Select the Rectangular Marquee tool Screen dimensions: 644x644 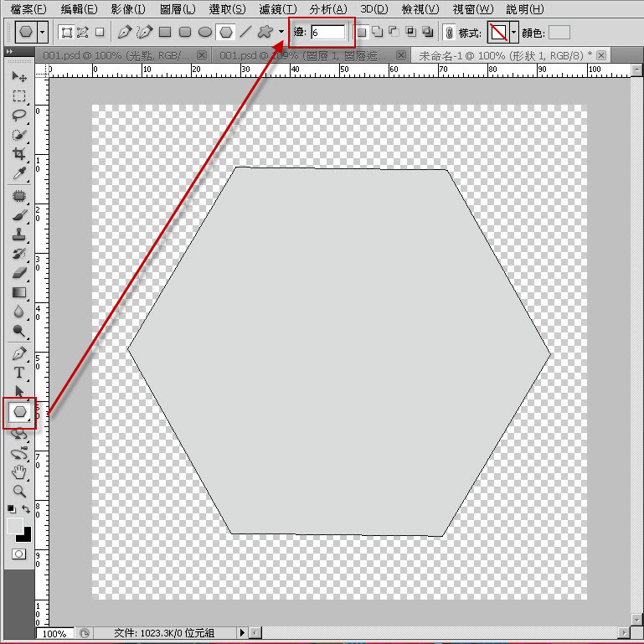[19, 96]
